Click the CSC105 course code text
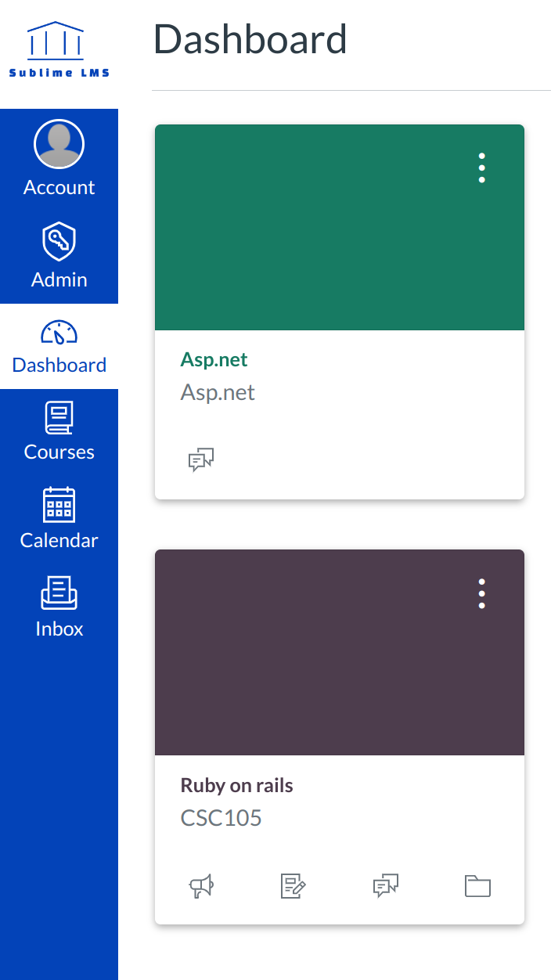This screenshot has height=980, width=551. (221, 818)
